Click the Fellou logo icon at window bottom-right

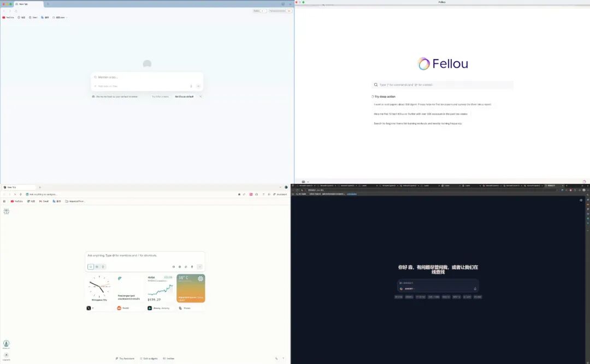(584, 182)
